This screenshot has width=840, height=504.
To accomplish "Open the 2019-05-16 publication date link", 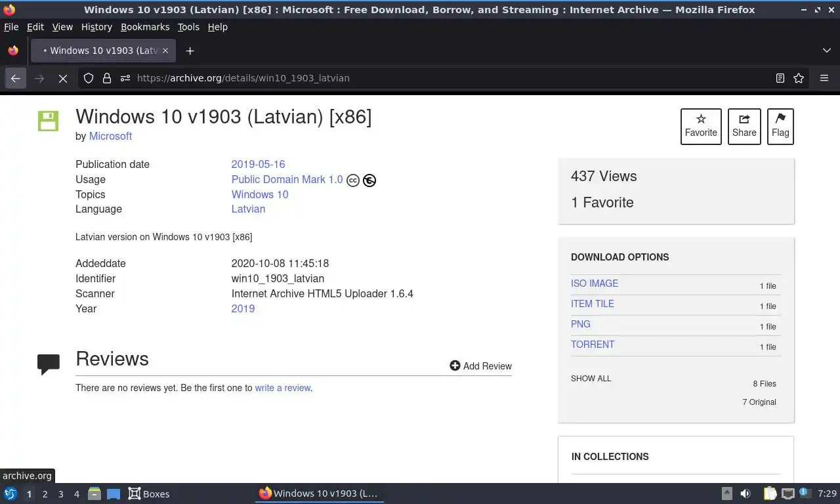I will (x=258, y=164).
